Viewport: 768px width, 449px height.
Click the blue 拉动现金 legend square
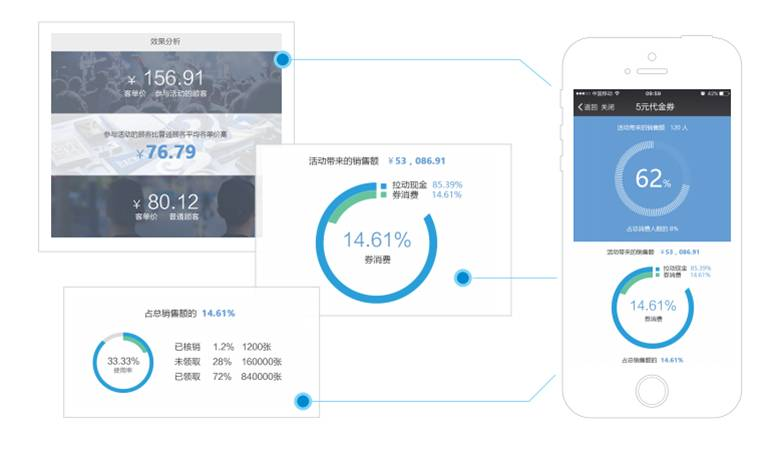(384, 186)
